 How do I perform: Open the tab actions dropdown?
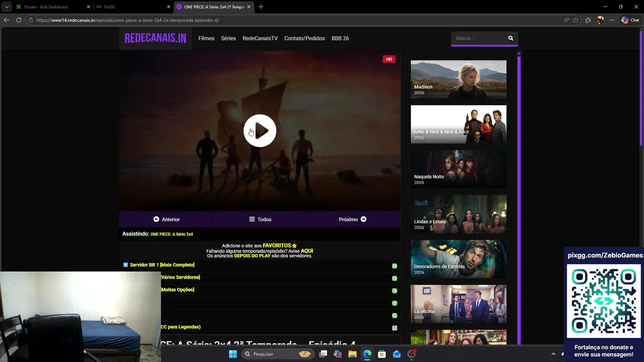[6, 7]
